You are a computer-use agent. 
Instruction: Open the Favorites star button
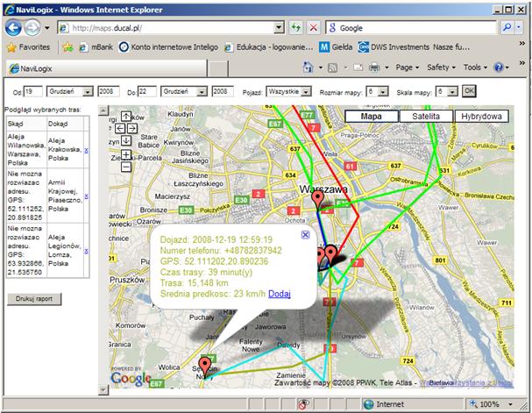pos(29,47)
